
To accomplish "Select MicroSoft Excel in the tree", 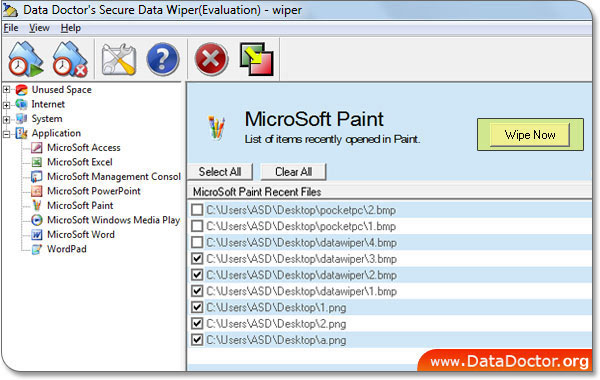I will click(x=80, y=162).
